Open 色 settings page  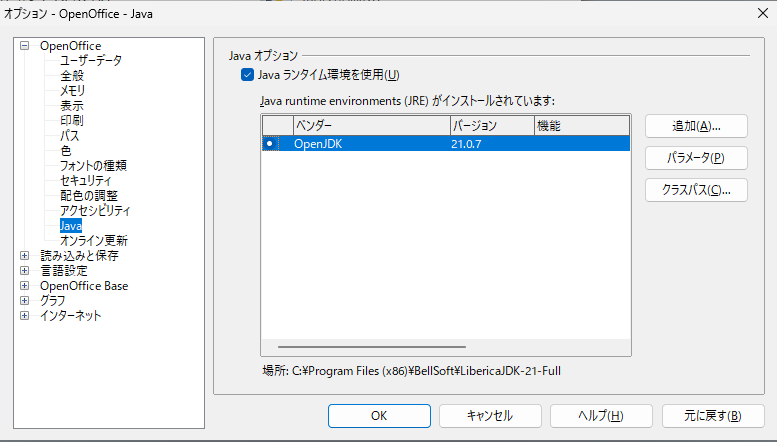(66, 151)
